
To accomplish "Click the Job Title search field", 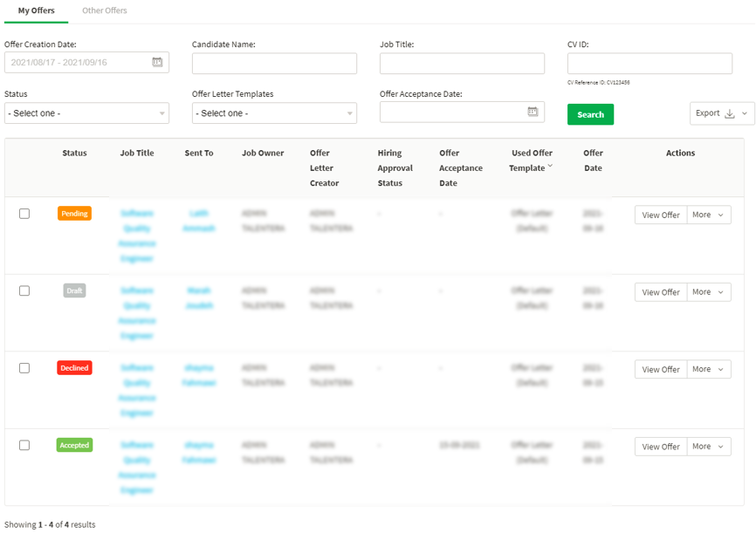I will pyautogui.click(x=462, y=64).
